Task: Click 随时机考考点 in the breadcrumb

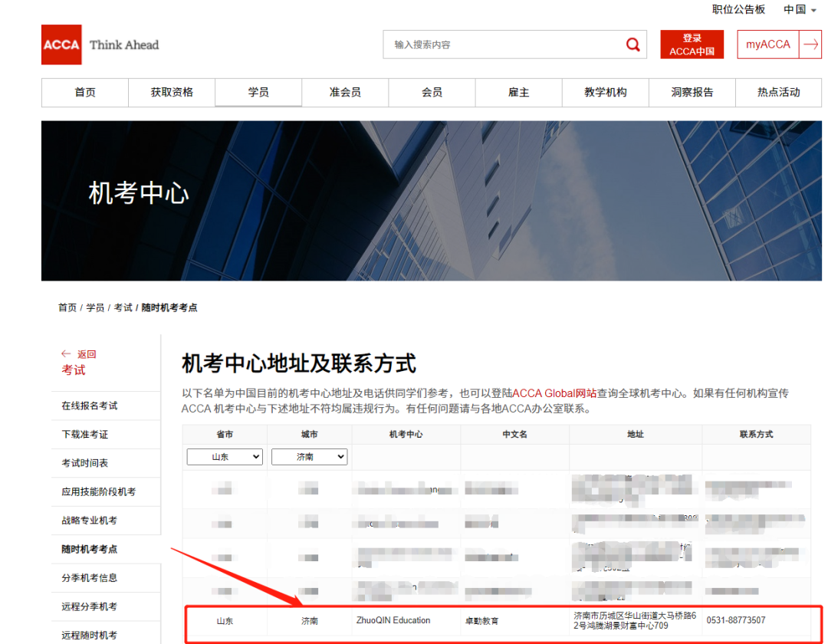Action: 169,307
